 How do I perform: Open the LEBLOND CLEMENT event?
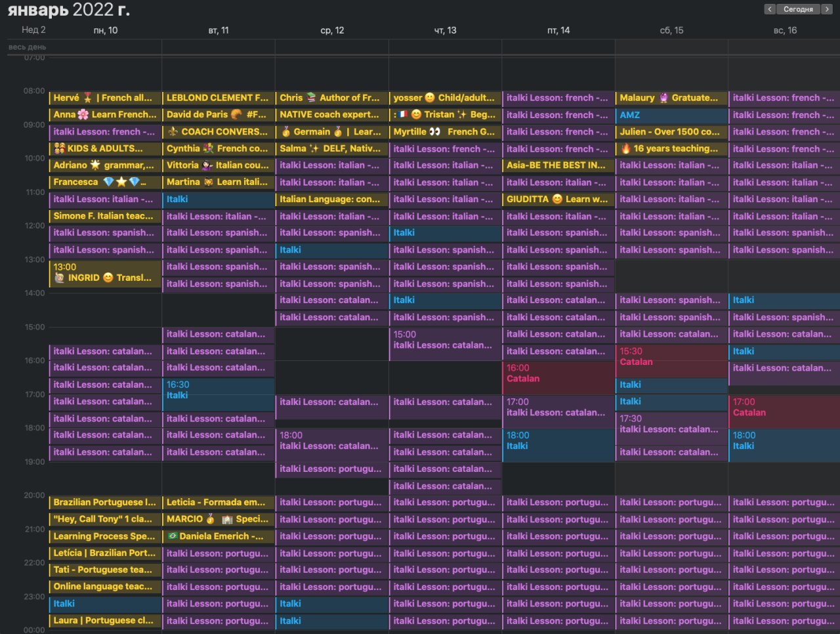tap(218, 98)
